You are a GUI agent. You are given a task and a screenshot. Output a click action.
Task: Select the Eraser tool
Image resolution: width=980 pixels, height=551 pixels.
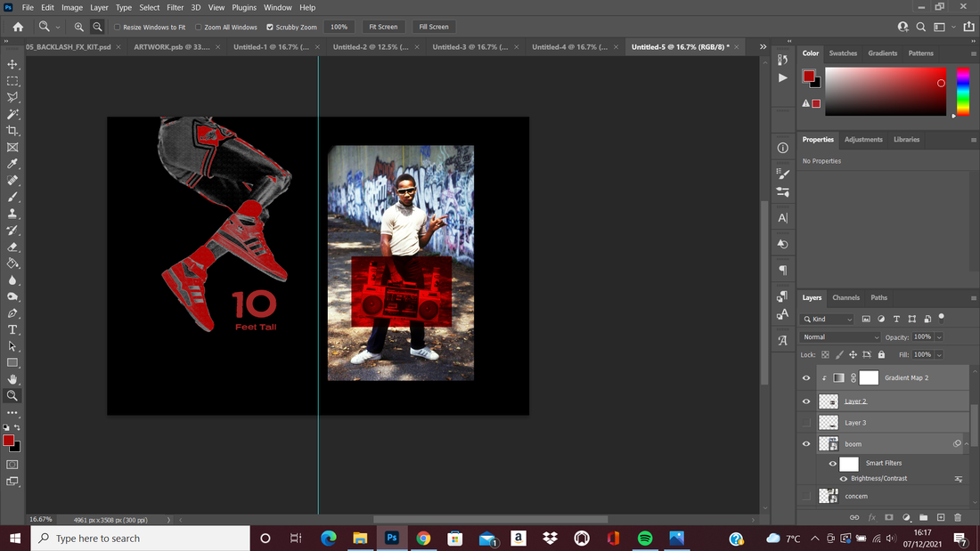pyautogui.click(x=12, y=247)
